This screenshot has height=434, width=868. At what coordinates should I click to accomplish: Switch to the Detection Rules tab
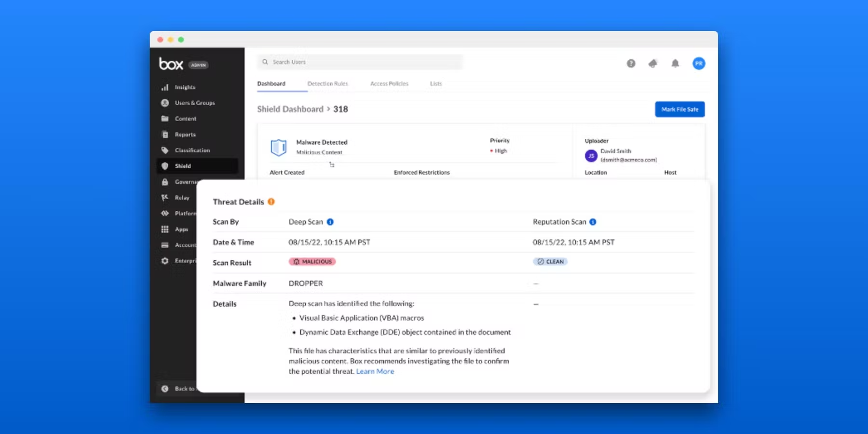(x=328, y=83)
